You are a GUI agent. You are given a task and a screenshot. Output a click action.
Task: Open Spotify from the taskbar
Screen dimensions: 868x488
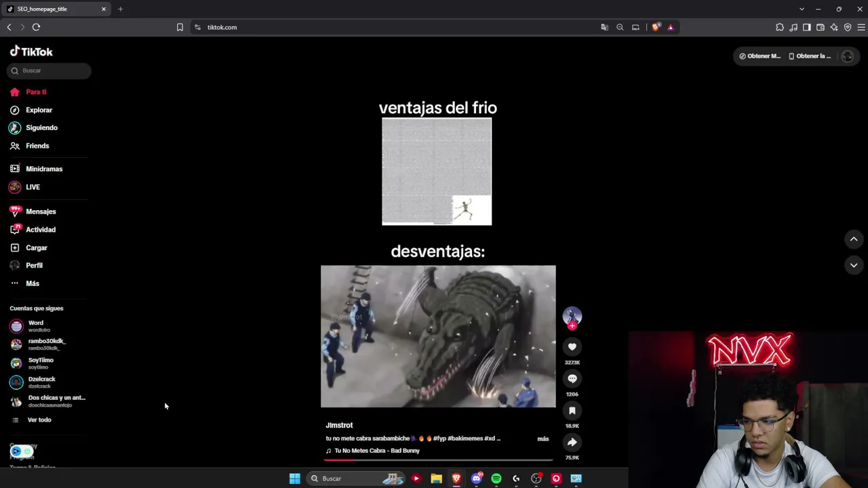(x=496, y=479)
